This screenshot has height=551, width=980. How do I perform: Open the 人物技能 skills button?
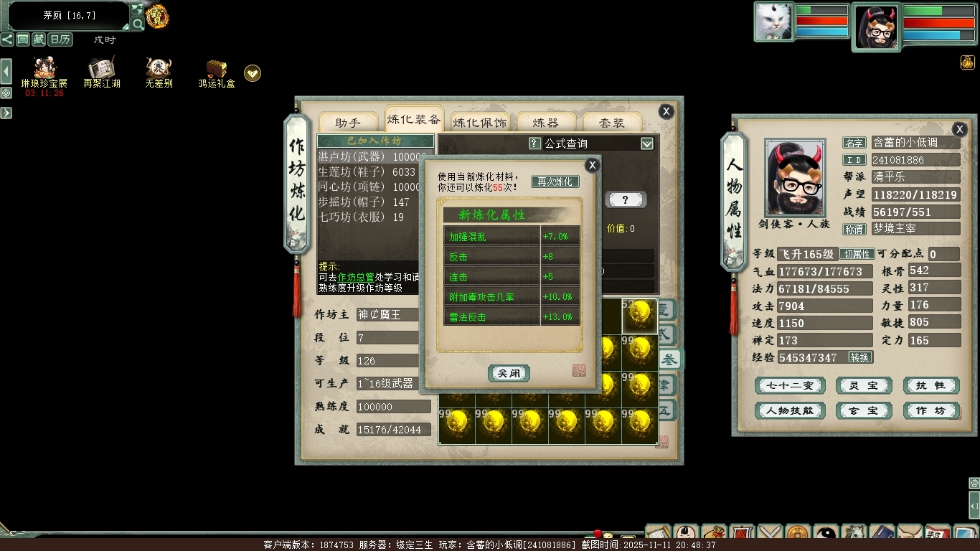tap(790, 410)
